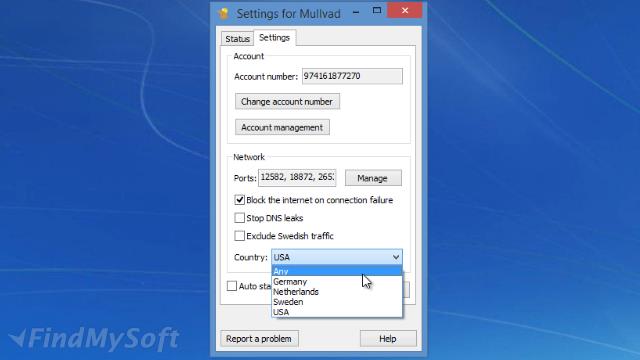Collapse the Country dropdown arrow
Image resolution: width=640 pixels, height=360 pixels.
396,257
